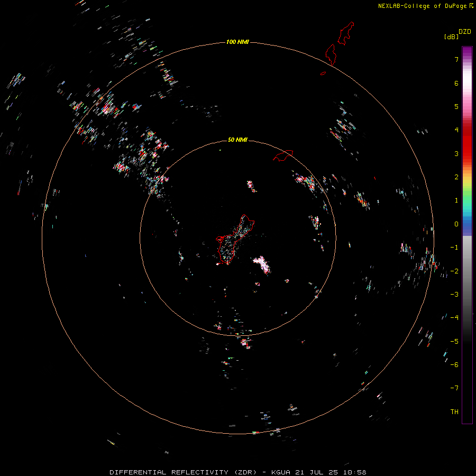Viewport: 476px width, 476px height.
Task: Click the colorbar value 3 label
Action: click(x=456, y=153)
